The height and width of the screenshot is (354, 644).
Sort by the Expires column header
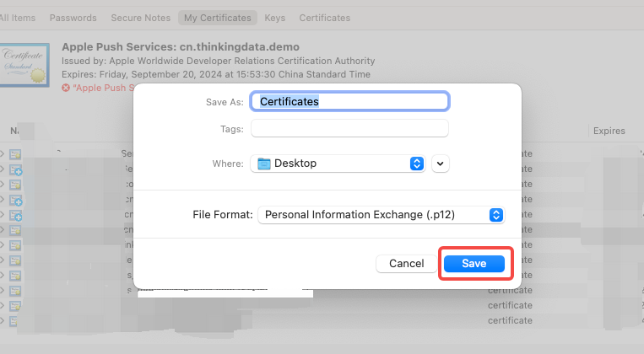609,131
